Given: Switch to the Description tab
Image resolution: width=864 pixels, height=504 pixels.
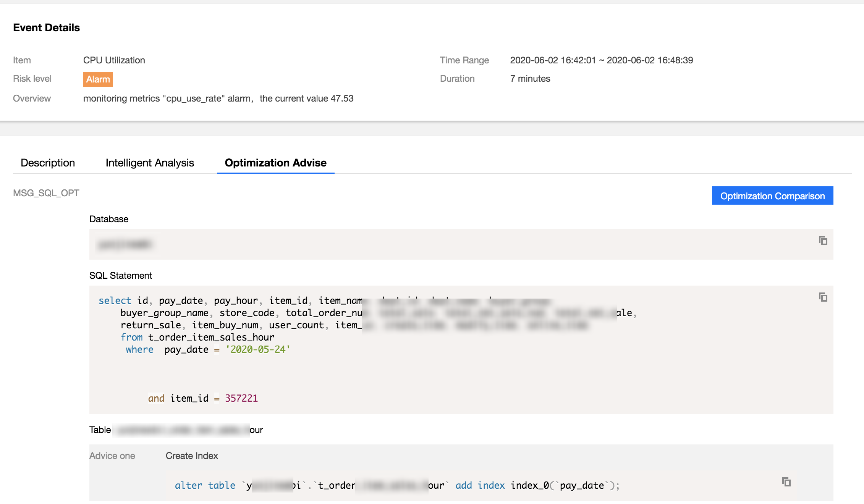Looking at the screenshot, I should click(x=48, y=163).
